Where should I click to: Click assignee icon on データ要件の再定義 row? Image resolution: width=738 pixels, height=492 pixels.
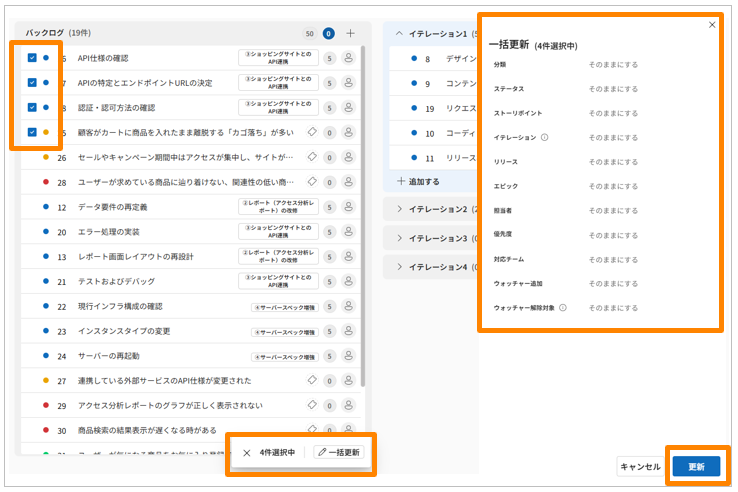coord(349,207)
